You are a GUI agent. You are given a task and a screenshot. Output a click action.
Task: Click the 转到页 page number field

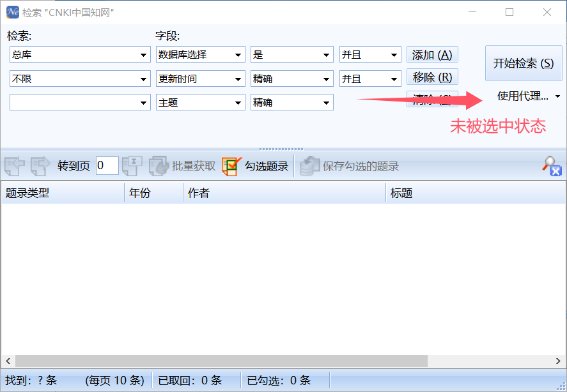click(107, 165)
